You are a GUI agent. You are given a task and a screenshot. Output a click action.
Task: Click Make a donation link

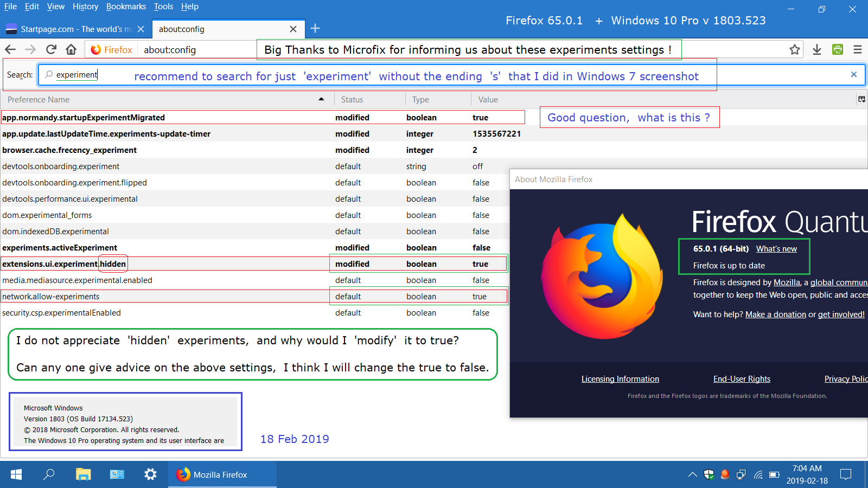point(776,314)
